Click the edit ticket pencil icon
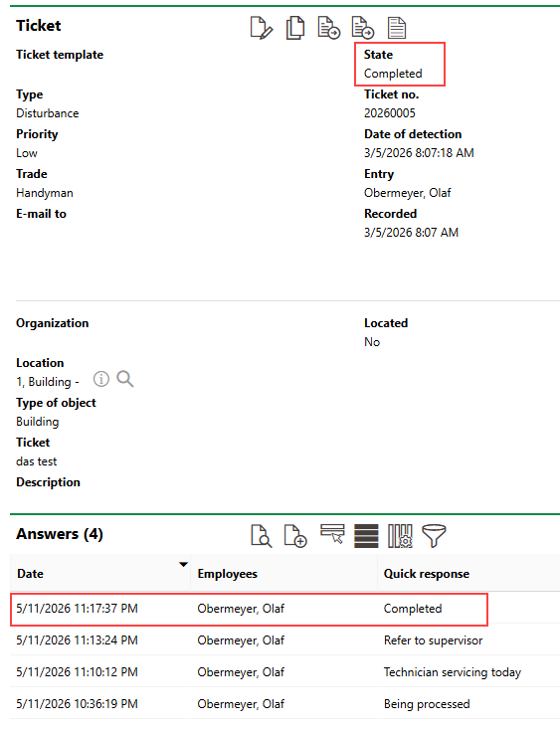Viewport: 560px width, 729px height. pyautogui.click(x=262, y=28)
